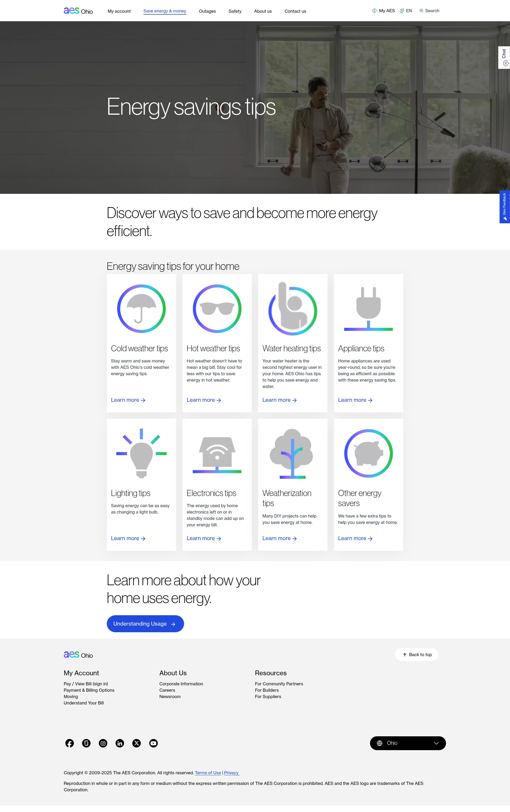The image size is (510, 812).
Task: Click the Hot weather sunglasses icon
Action: click(x=217, y=309)
